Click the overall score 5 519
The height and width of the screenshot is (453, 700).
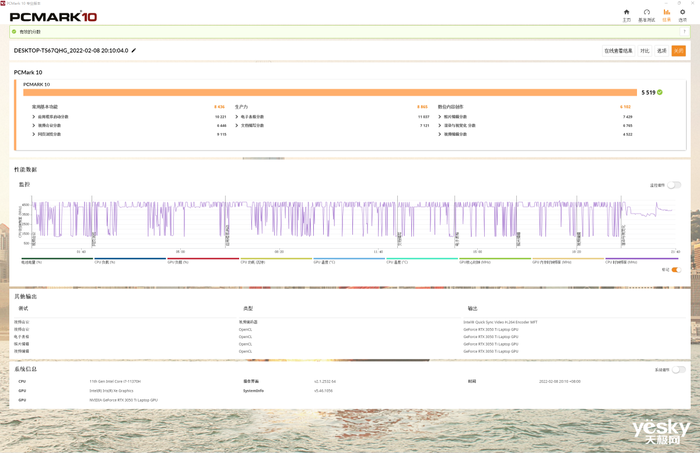(648, 92)
